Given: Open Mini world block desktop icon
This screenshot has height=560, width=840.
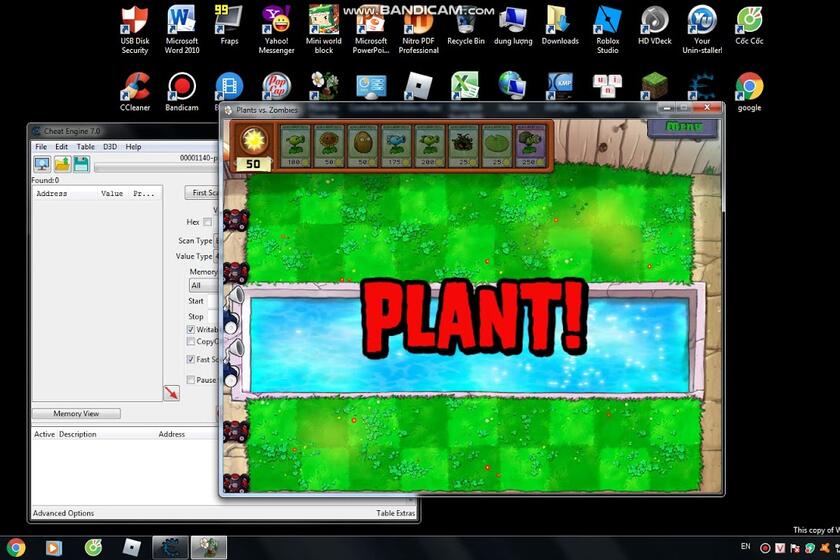Looking at the screenshot, I should coord(324,29).
